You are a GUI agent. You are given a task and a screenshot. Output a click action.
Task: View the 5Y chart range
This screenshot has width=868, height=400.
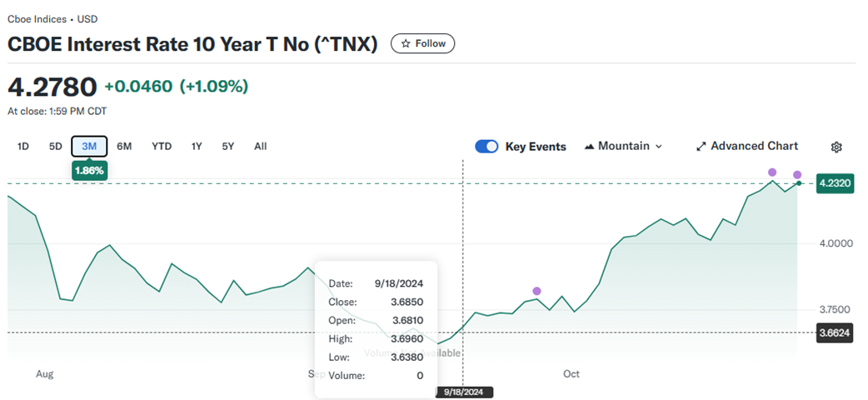coord(228,147)
